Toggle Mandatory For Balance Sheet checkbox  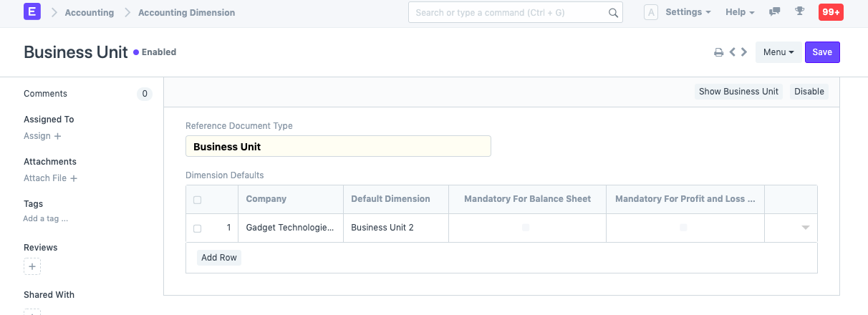pos(526,228)
